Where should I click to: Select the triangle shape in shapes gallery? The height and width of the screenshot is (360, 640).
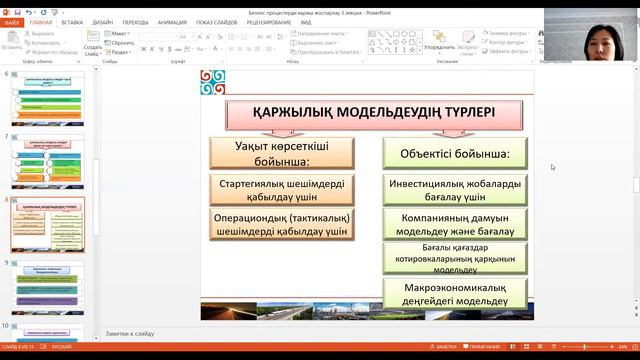point(372,42)
